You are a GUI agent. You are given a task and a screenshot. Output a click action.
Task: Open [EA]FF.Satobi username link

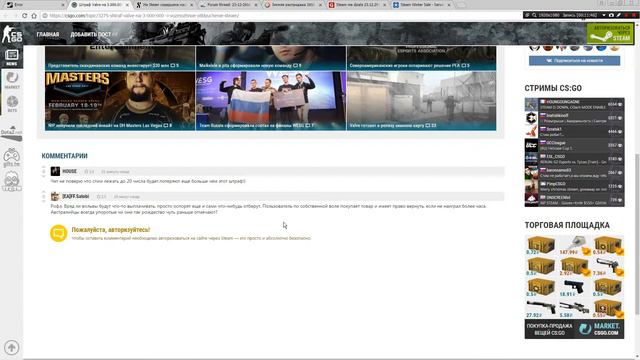click(76, 197)
